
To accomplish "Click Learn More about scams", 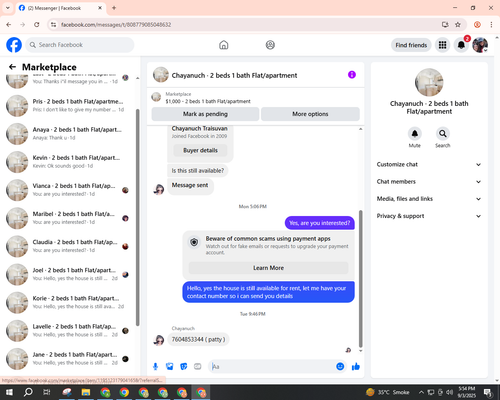I will (x=268, y=268).
